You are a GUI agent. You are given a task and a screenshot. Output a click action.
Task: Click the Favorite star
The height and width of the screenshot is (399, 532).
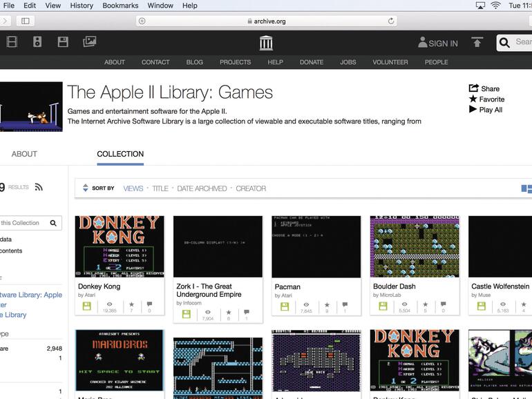(473, 99)
